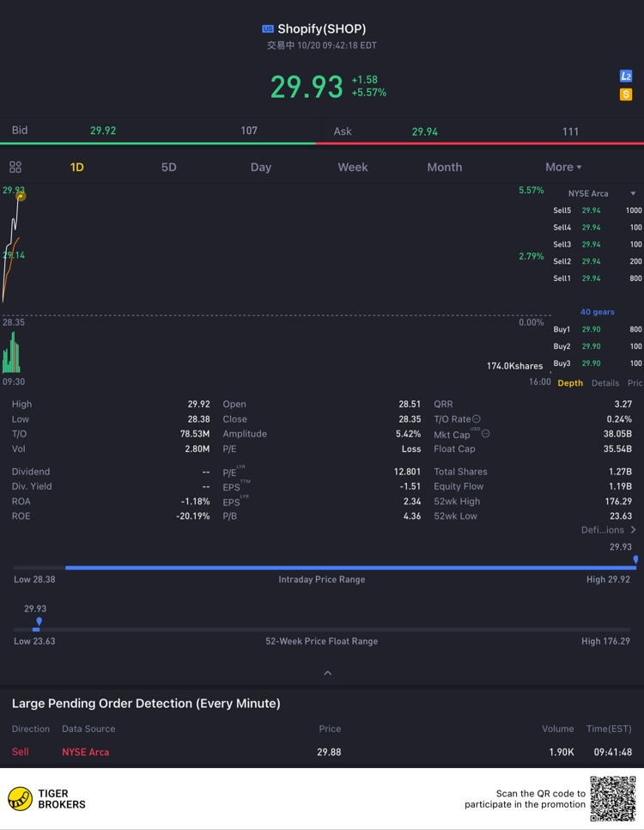Image resolution: width=644 pixels, height=830 pixels.
Task: Click the Amplitude value 5.42%
Action: tap(408, 434)
